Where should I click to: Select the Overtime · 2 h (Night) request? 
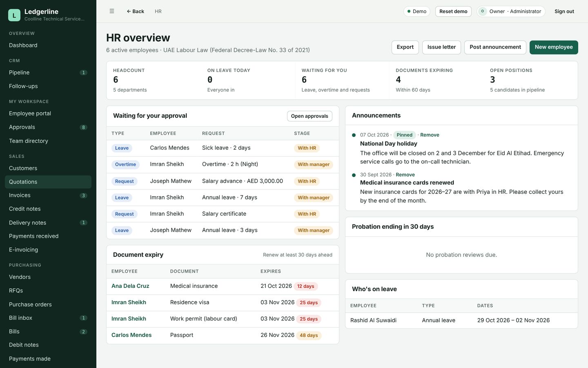click(x=223, y=164)
